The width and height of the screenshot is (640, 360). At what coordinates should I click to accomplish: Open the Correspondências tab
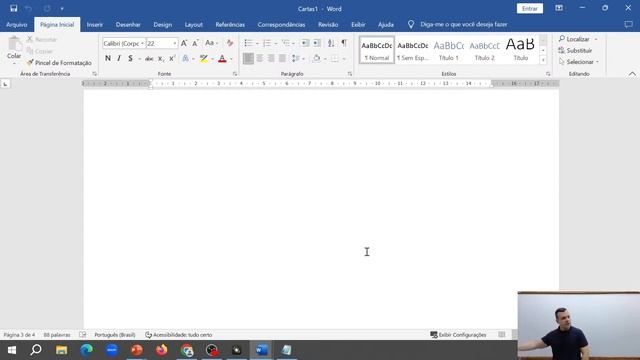[281, 24]
